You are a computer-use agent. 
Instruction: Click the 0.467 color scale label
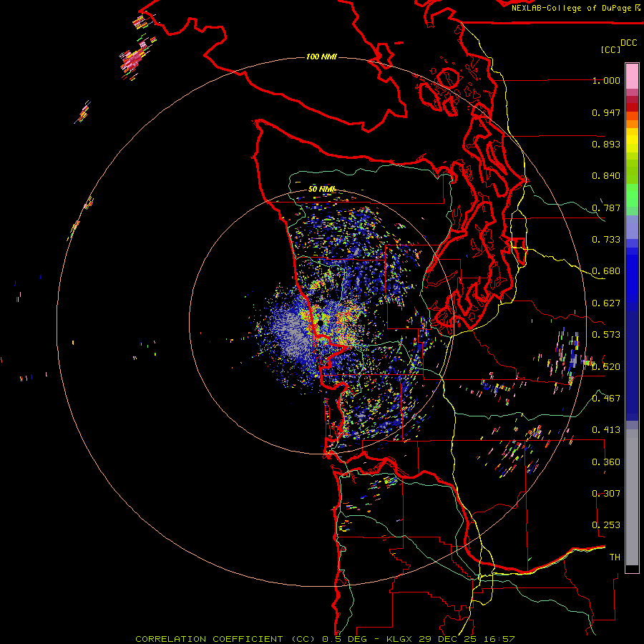606,399
